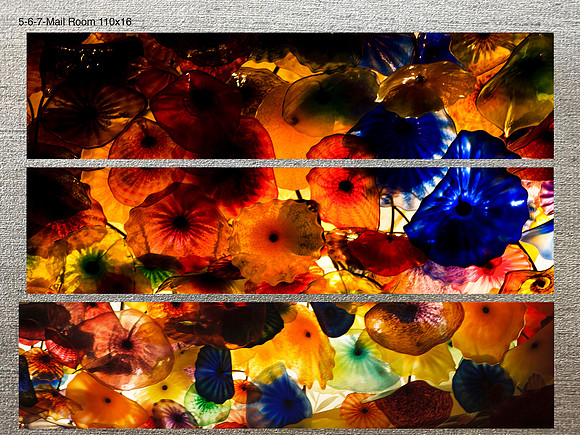Select the aqua teal glass flower in the bottom panel
580x435 pixels.
pos(359,362)
